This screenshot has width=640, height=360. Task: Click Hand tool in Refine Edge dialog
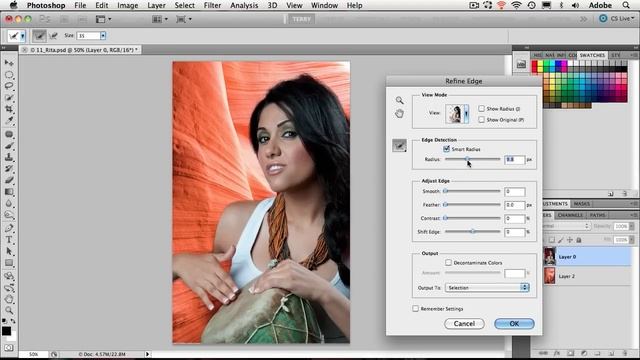399,113
